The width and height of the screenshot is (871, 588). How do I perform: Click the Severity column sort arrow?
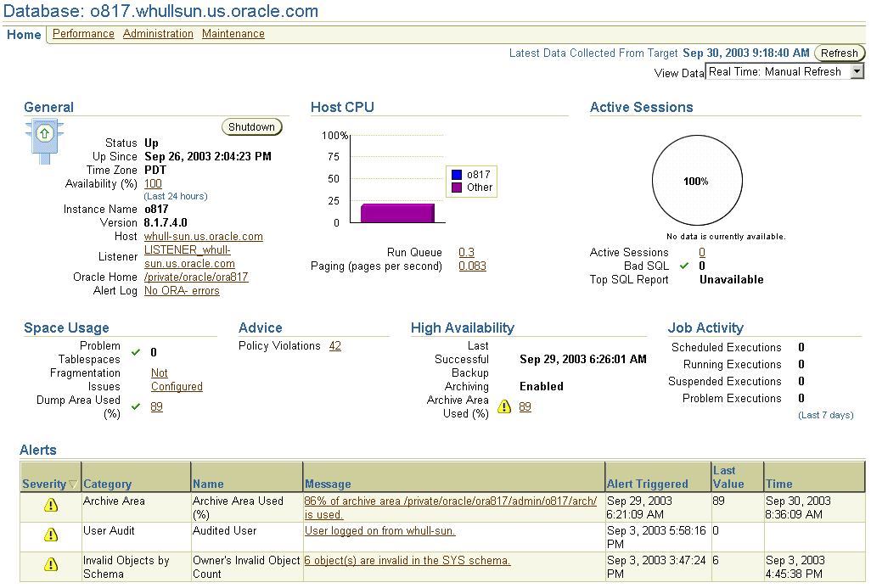(73, 483)
